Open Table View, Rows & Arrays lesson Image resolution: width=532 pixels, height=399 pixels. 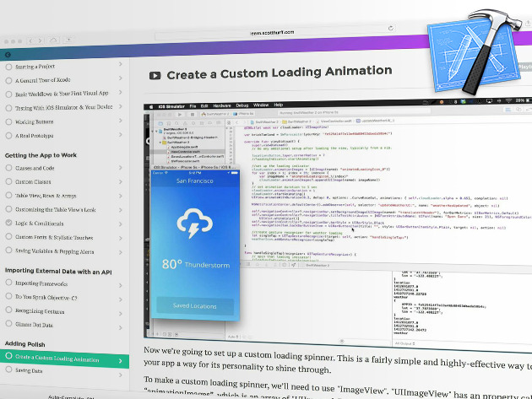coord(46,196)
